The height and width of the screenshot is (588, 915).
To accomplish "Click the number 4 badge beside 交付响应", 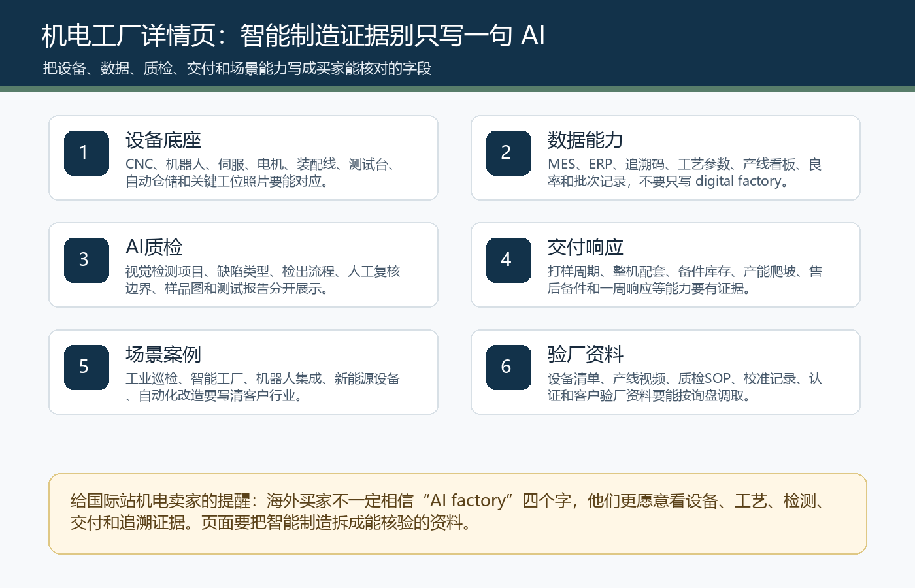I will tap(508, 260).
